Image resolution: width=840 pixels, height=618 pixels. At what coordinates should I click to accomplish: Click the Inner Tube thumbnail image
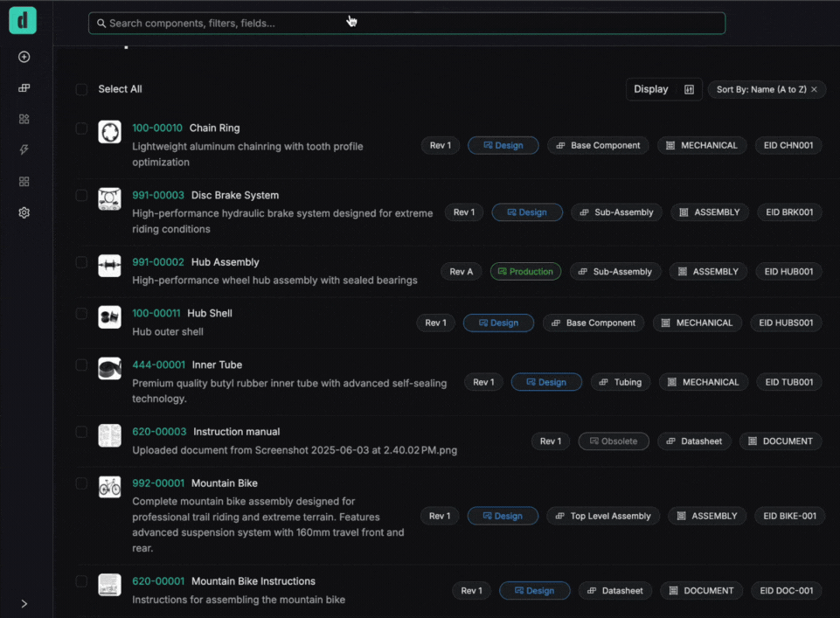(x=109, y=370)
